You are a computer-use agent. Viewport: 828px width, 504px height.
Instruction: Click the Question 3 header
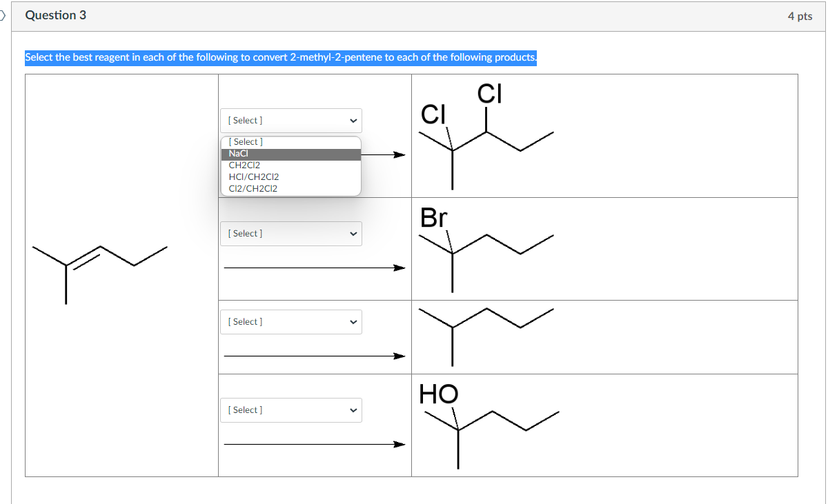pyautogui.click(x=56, y=14)
